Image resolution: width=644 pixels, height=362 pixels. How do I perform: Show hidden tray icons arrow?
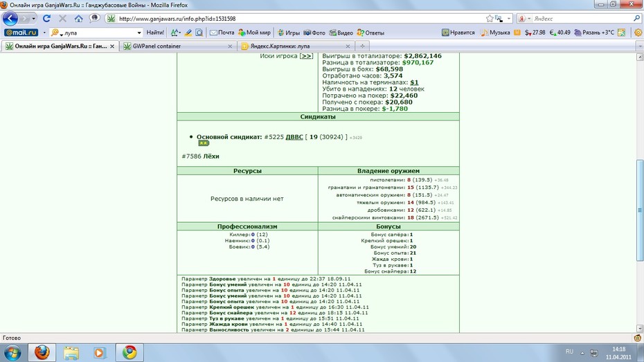pyautogui.click(x=582, y=352)
